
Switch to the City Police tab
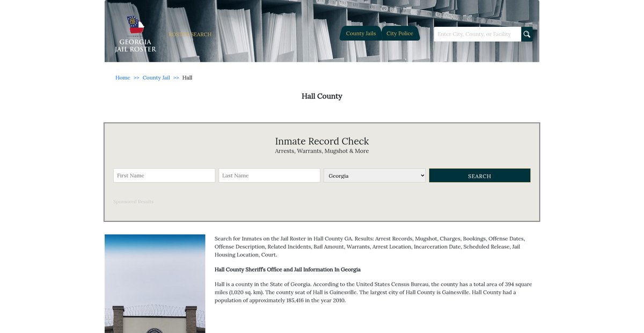pos(400,33)
